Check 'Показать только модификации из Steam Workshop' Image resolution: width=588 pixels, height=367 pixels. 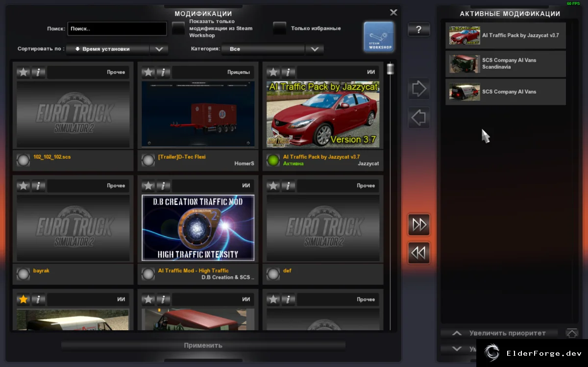[178, 28]
